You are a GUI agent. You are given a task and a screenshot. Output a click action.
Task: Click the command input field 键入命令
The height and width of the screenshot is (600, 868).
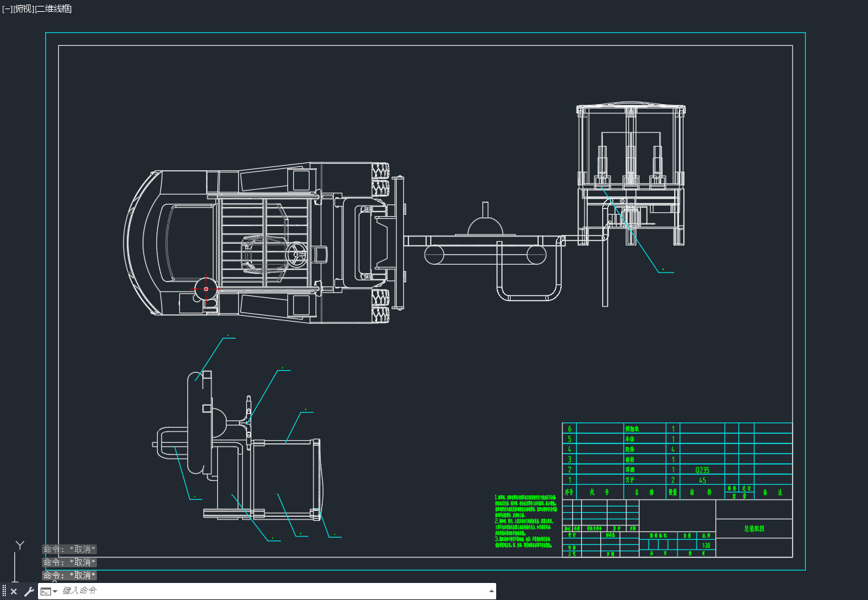coord(275,591)
